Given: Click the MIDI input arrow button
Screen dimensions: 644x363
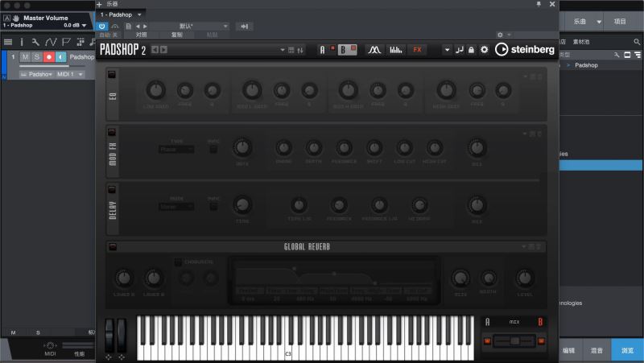Looking at the screenshot, I should pyautogui.click(x=245, y=27).
